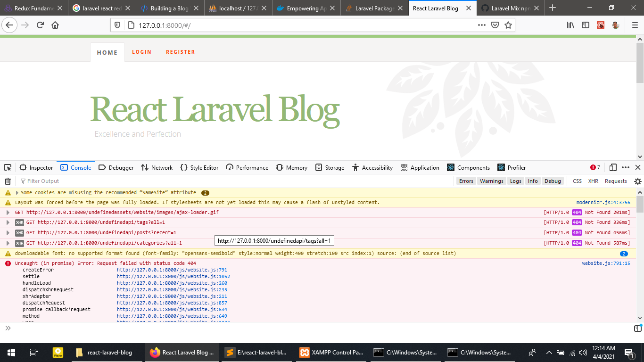Bookmark this page with star icon
Screen dimensions: 644x362
(508, 25)
